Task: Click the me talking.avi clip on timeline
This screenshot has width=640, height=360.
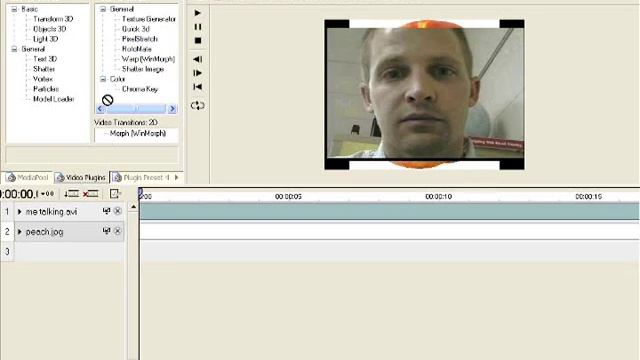Action: click(x=389, y=211)
